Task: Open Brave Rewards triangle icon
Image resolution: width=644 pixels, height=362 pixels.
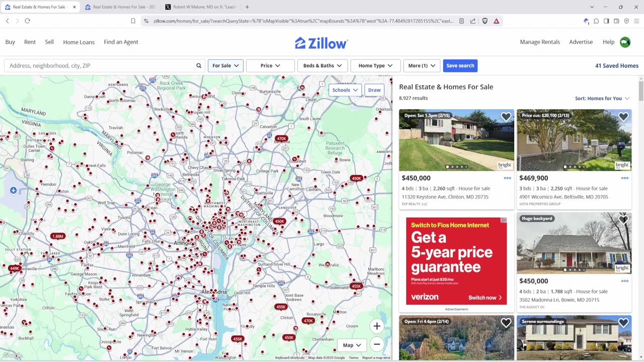Action: [x=496, y=21]
